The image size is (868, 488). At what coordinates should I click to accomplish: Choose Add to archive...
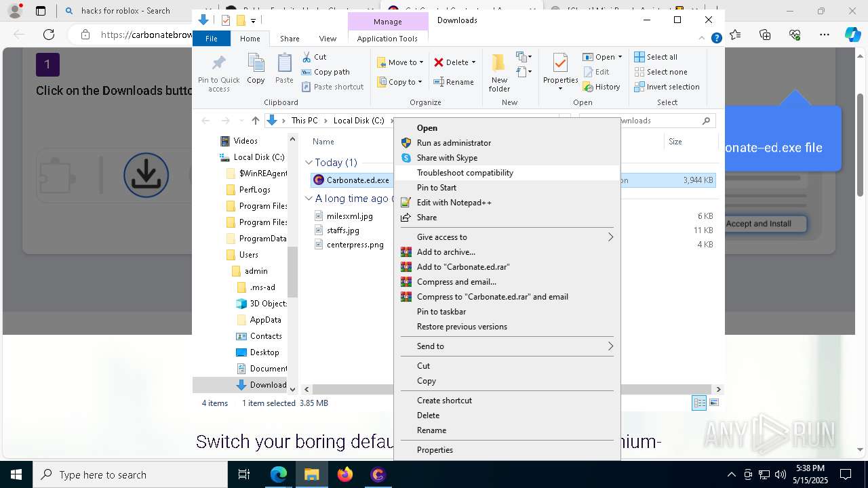(507, 252)
